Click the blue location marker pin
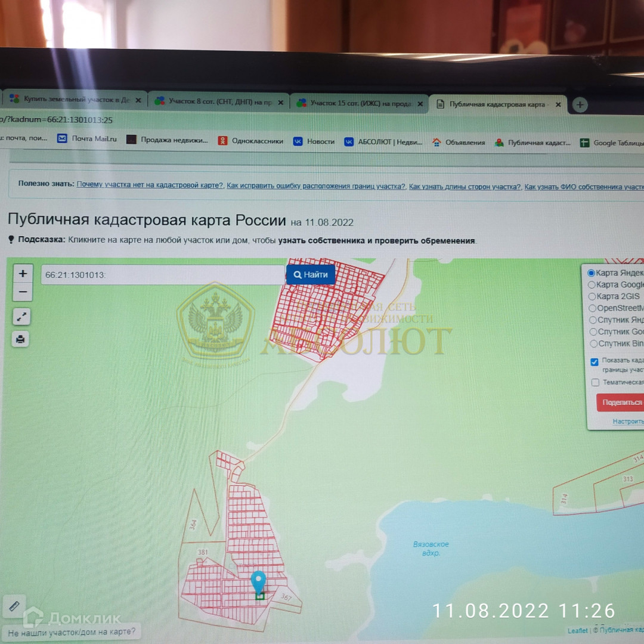Image resolution: width=644 pixels, height=644 pixels. 258,581
